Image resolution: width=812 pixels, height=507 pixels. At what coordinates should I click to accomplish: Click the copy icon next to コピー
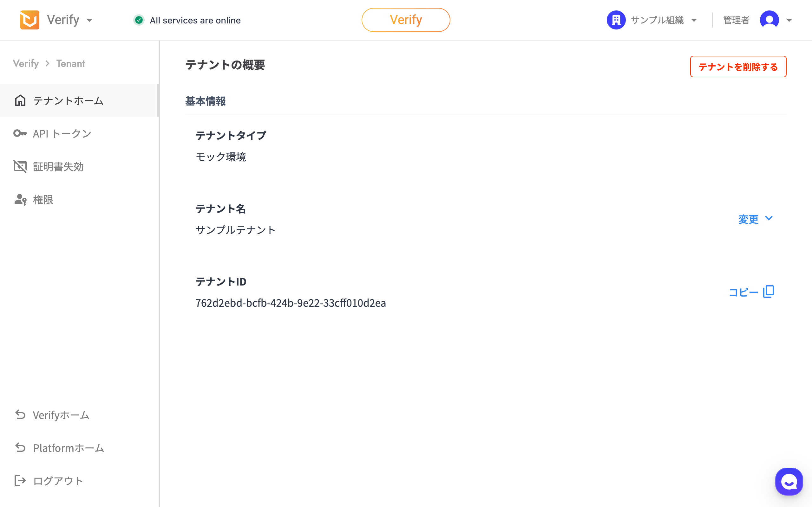[x=768, y=292]
